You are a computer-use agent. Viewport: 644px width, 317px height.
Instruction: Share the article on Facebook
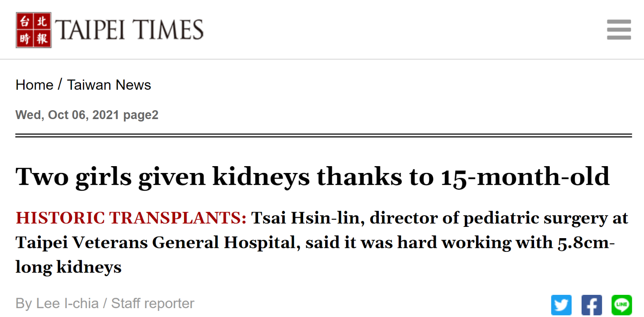coord(592,305)
